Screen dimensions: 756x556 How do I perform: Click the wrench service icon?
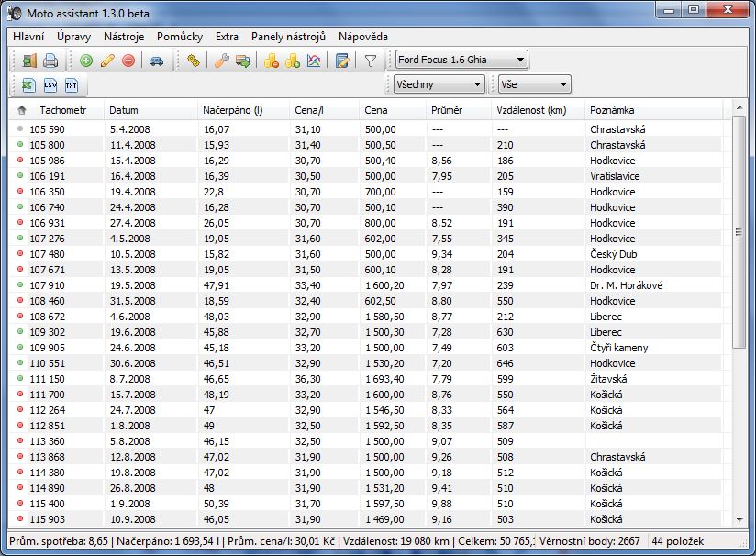(x=221, y=61)
